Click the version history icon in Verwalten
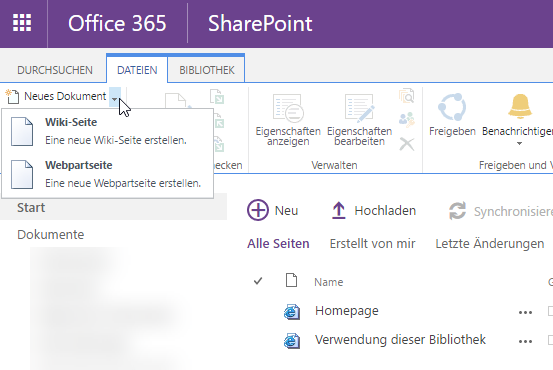Viewport: 553px width, 370px height. tap(407, 96)
